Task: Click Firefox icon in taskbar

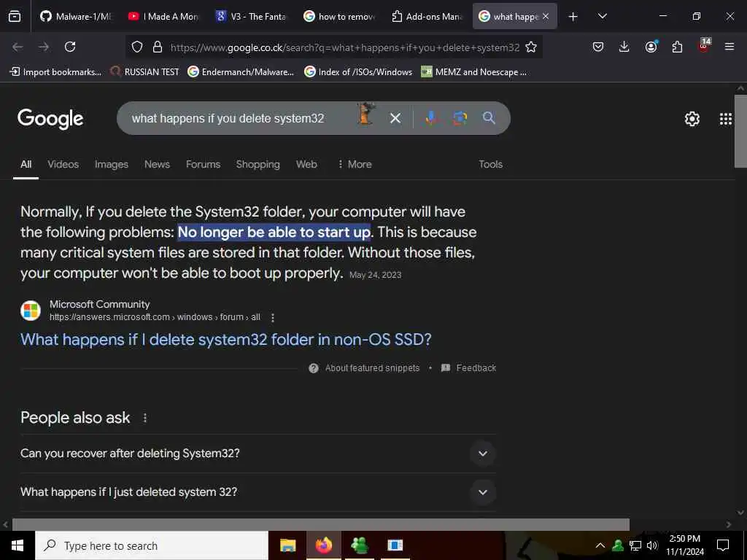Action: click(x=323, y=545)
